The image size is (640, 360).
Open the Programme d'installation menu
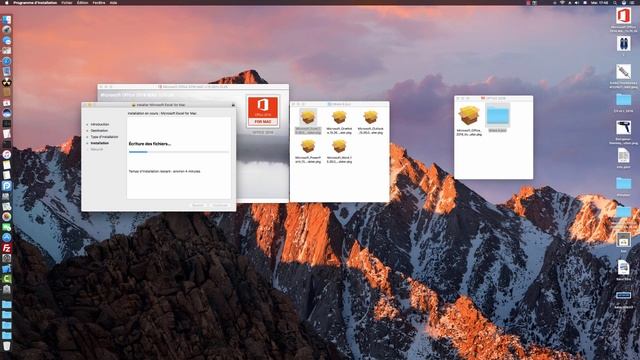coord(35,2)
